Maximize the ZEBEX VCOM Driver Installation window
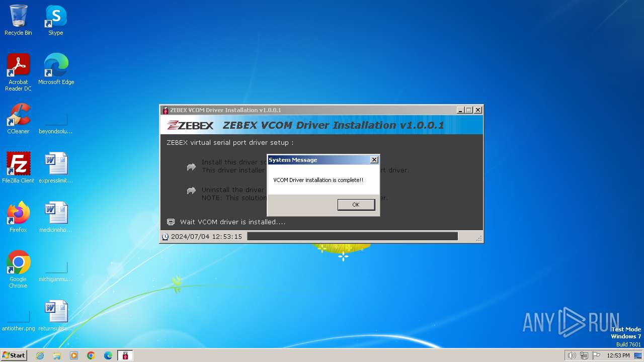 [x=469, y=110]
